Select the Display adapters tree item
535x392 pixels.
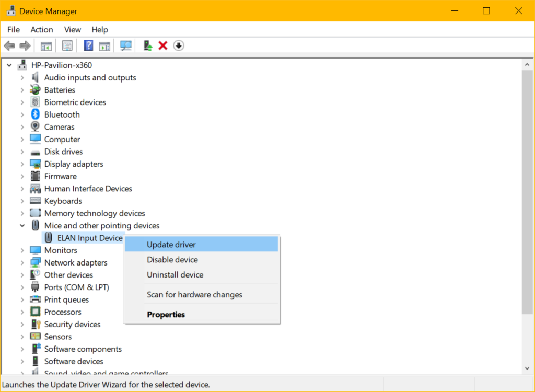(x=74, y=164)
